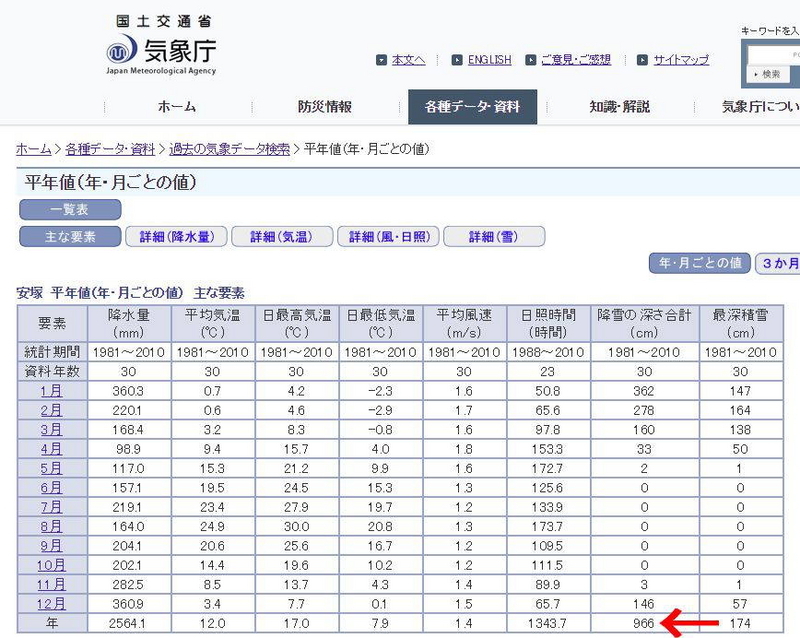Click the 各種データ・資料 breadcrumb link
The height and width of the screenshot is (638, 800).
coord(110,150)
